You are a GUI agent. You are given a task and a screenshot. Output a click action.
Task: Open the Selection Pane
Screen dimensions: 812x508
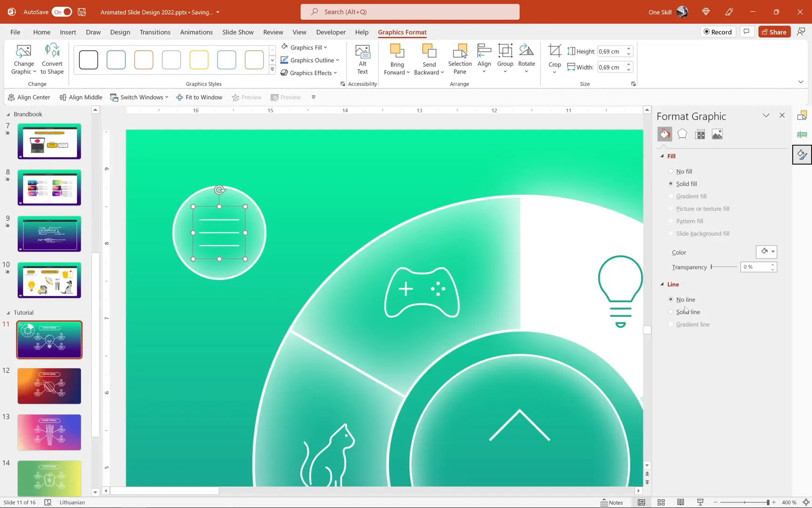point(460,59)
